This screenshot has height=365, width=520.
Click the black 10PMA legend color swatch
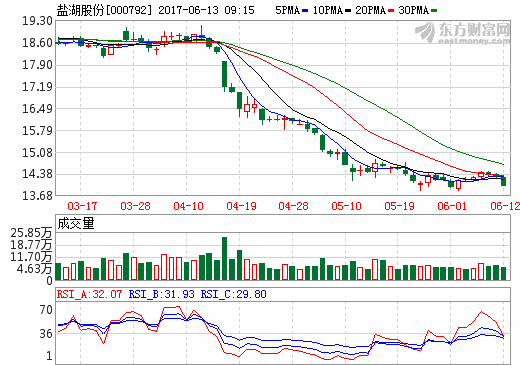(x=348, y=11)
